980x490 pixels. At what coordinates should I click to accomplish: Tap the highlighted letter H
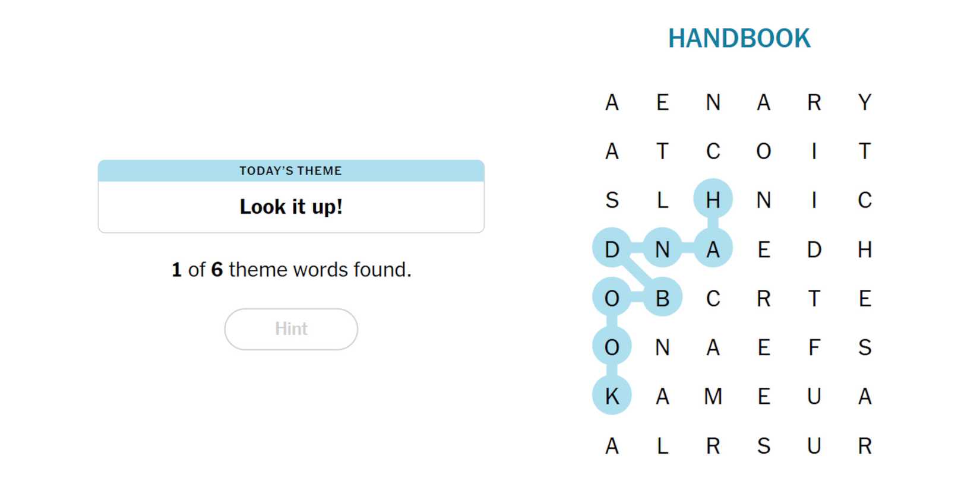click(713, 200)
